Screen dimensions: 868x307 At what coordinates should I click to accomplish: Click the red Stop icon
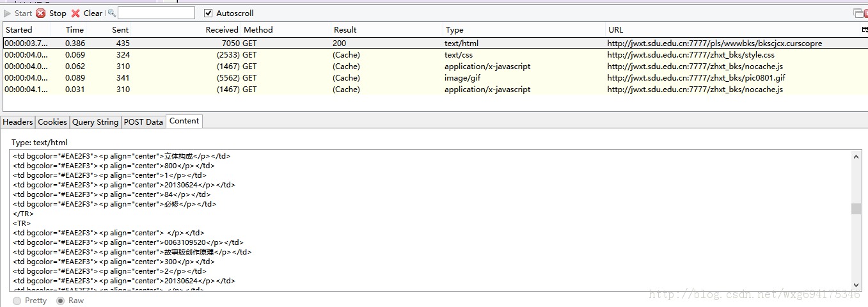[x=41, y=13]
